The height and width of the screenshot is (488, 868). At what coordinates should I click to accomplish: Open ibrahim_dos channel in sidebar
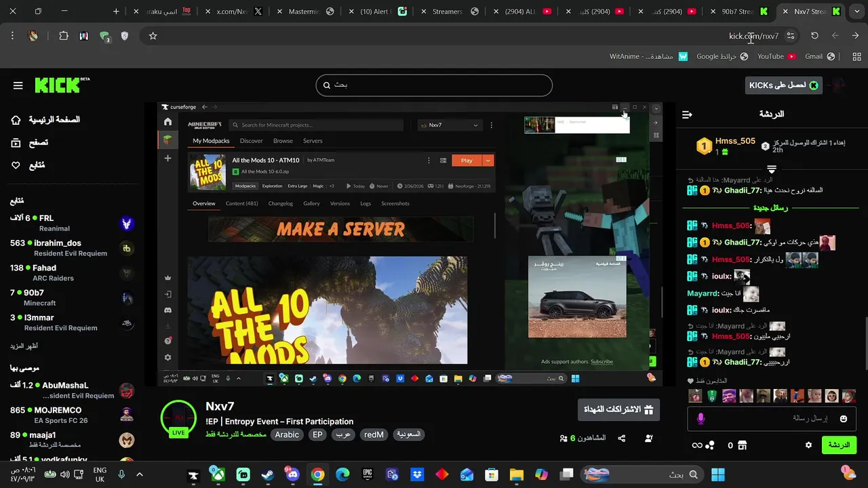click(72, 248)
